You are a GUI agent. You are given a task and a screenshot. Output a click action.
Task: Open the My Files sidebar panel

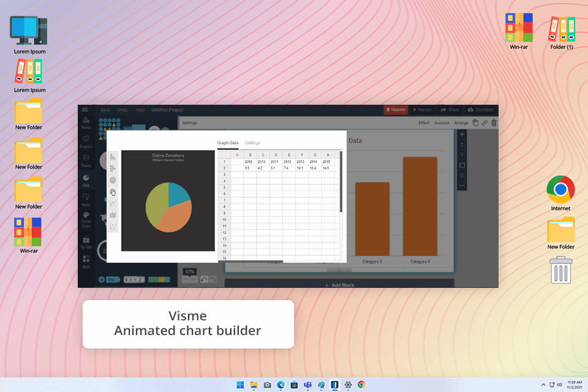(86, 243)
